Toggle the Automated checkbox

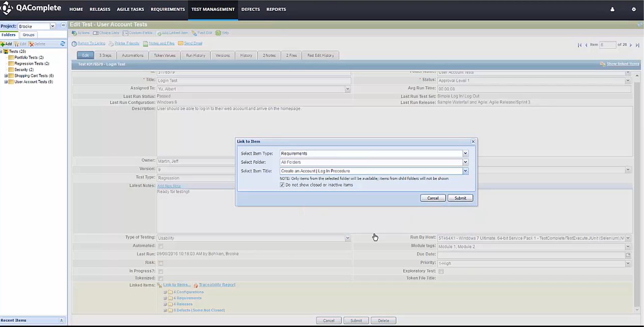pyautogui.click(x=161, y=246)
